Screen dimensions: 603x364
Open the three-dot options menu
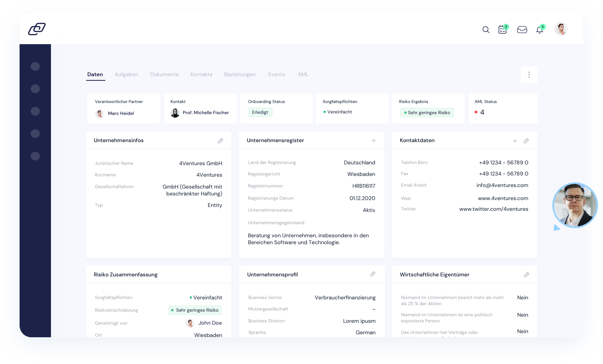(x=529, y=74)
